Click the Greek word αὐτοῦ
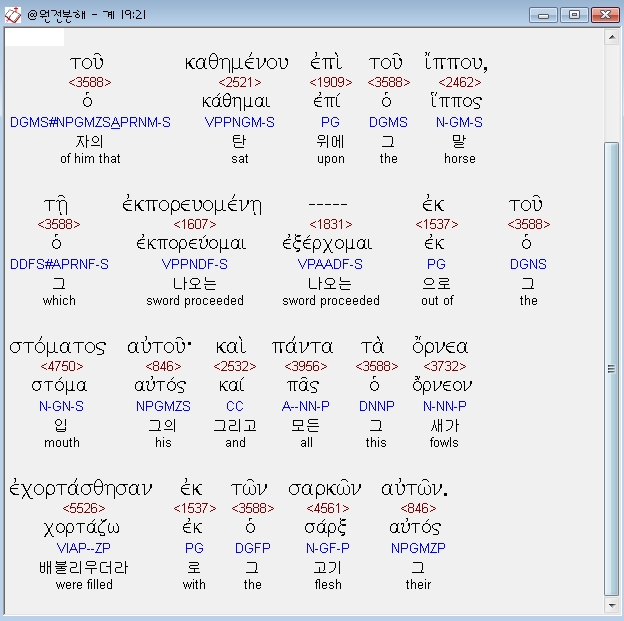Image resolution: width=624 pixels, height=621 pixels. pos(158,346)
